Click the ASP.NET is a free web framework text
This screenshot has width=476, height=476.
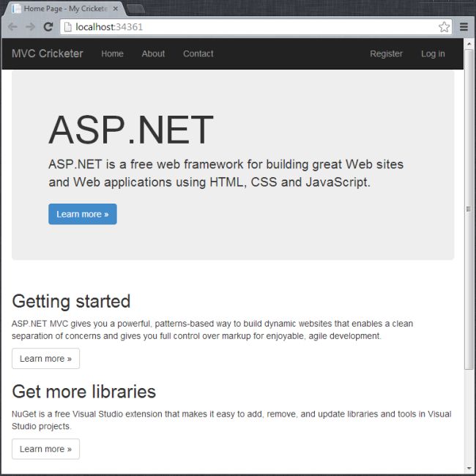pos(226,174)
